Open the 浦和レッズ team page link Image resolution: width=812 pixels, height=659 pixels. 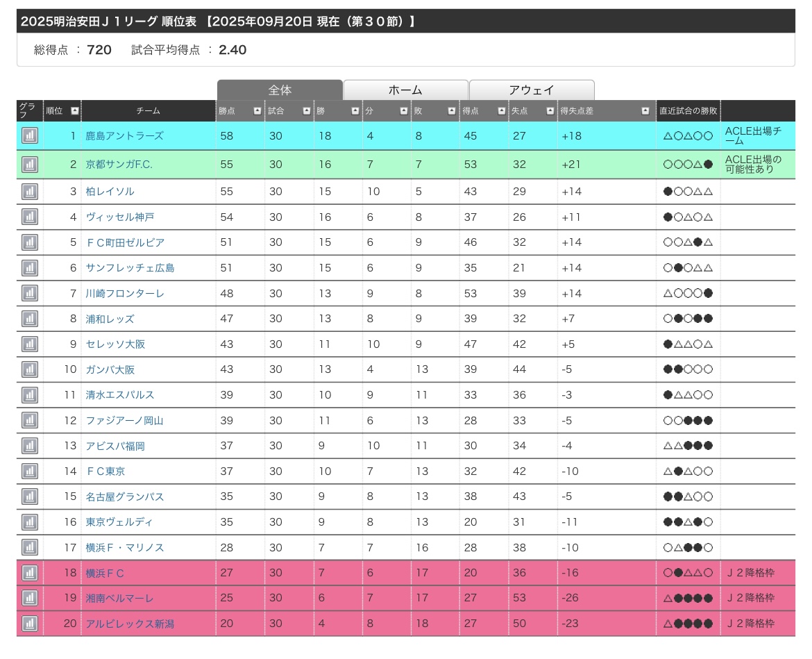tap(110, 319)
